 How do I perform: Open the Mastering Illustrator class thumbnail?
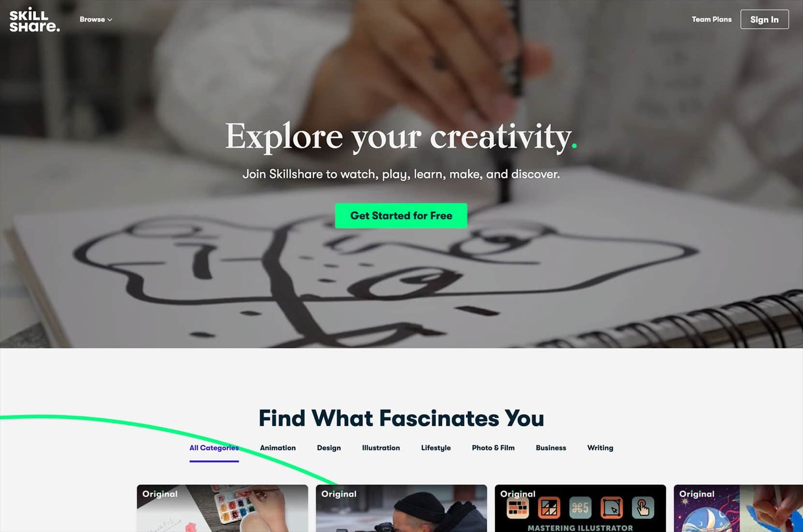click(x=580, y=508)
